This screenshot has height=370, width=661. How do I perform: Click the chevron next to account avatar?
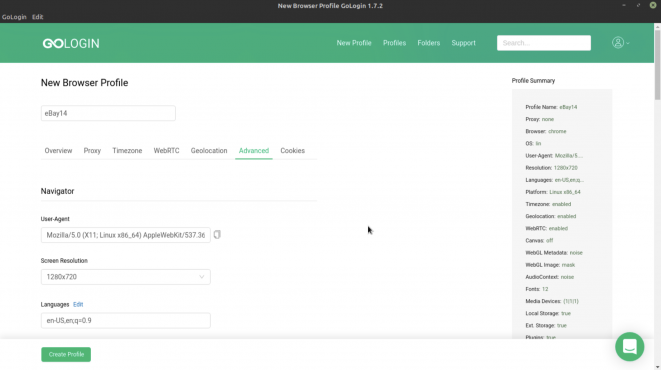(628, 43)
